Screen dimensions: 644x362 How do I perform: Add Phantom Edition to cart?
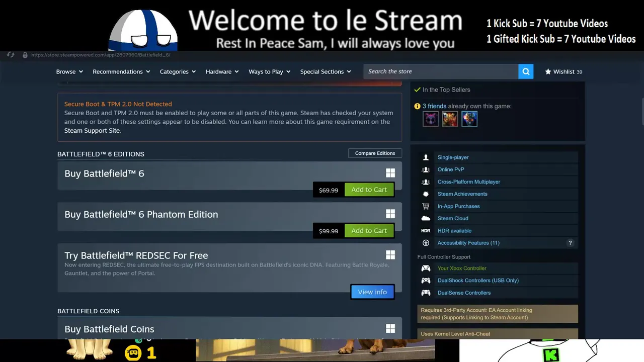(x=369, y=231)
